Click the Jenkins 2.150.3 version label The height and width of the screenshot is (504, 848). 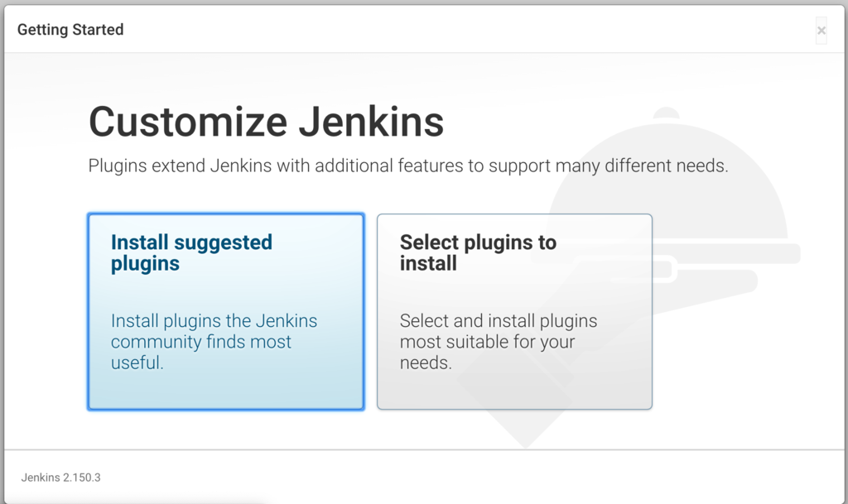(60, 478)
